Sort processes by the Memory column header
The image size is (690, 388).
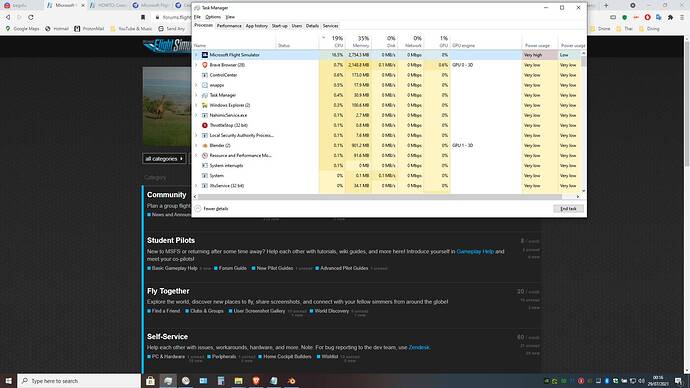point(358,42)
